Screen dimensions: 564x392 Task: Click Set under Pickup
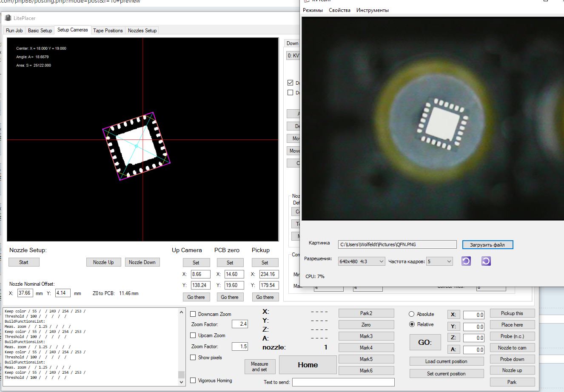pos(265,263)
